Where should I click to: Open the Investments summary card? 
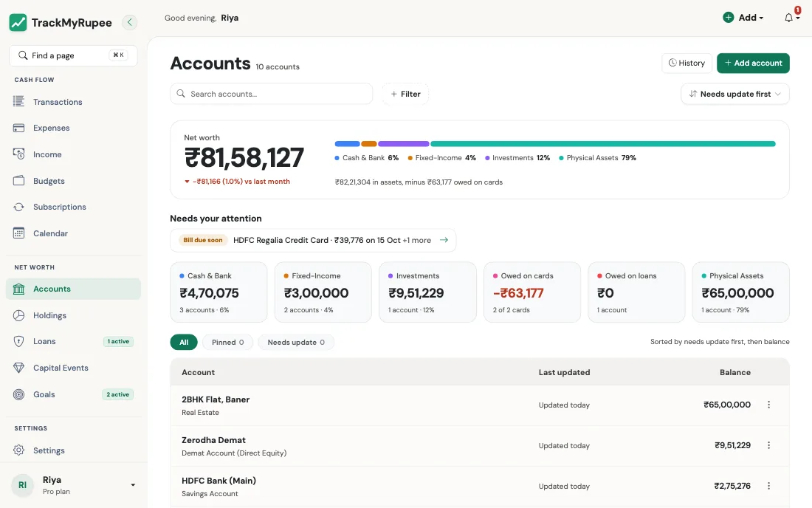[427, 292]
